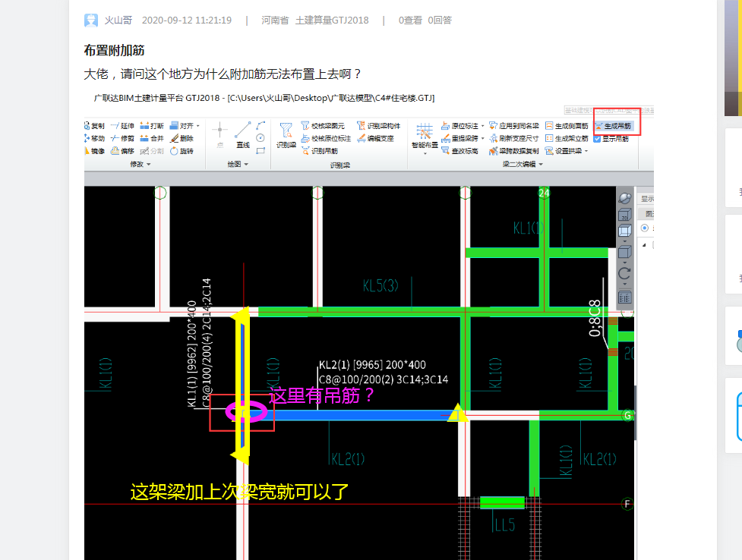Select the 复制 (copy) tool
Viewport: 742px width, 560px height.
(x=94, y=126)
